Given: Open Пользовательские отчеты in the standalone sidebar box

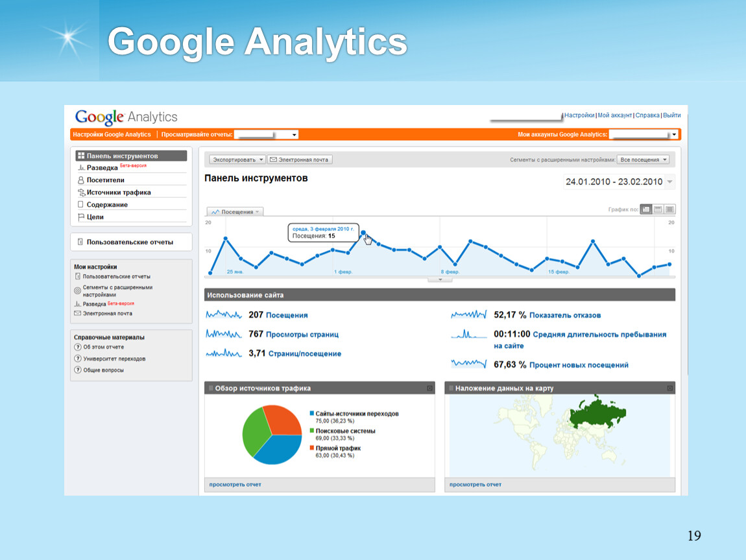Looking at the screenshot, I should click(x=131, y=242).
